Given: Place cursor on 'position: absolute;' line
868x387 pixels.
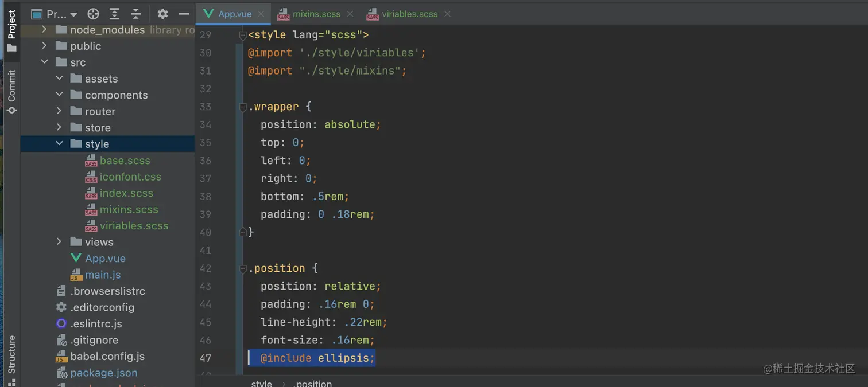Looking at the screenshot, I should [321, 124].
